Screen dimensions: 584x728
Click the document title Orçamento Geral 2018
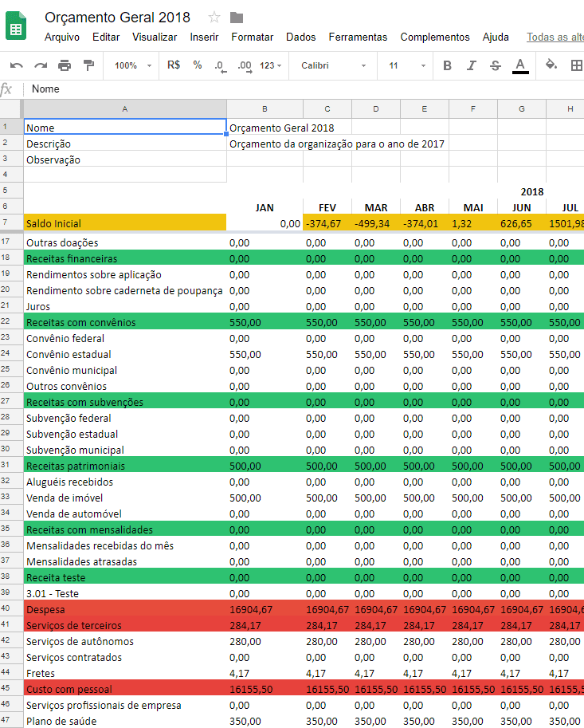pos(117,18)
